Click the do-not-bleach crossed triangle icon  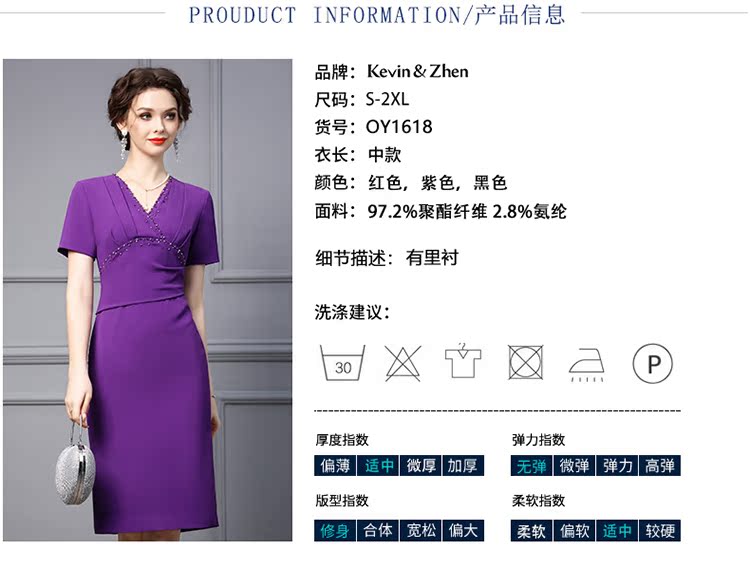[403, 363]
